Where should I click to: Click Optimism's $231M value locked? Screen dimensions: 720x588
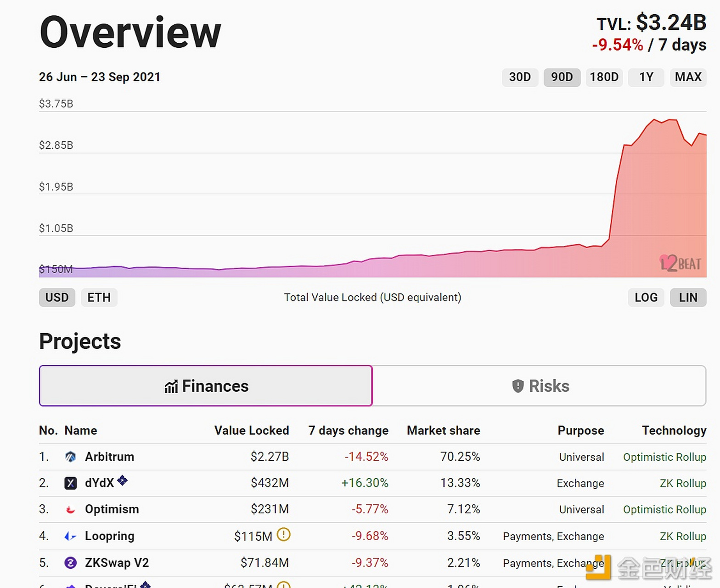[270, 509]
